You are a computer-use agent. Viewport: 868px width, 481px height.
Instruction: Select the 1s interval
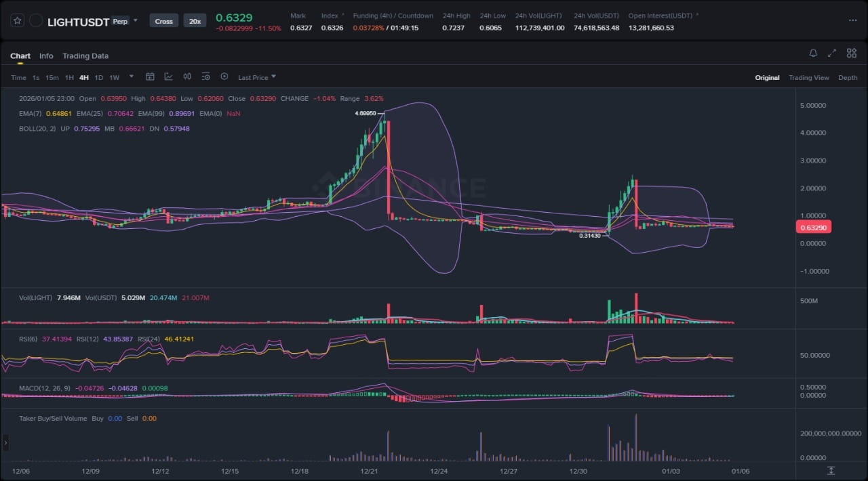click(x=36, y=77)
